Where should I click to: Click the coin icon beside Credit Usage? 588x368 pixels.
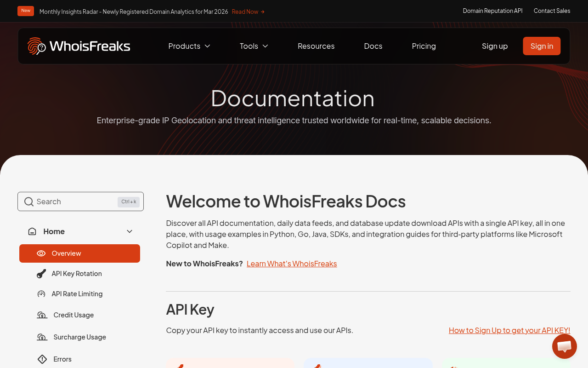coord(42,315)
